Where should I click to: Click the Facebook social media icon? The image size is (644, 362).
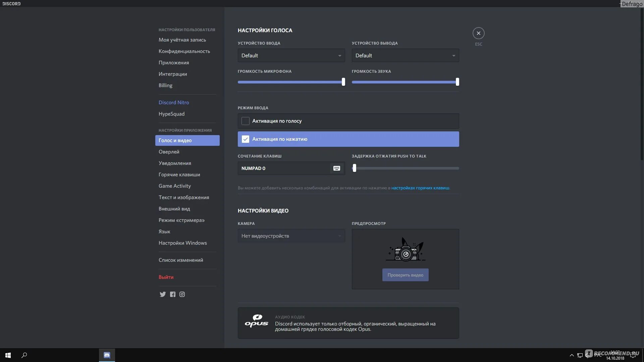(x=172, y=294)
